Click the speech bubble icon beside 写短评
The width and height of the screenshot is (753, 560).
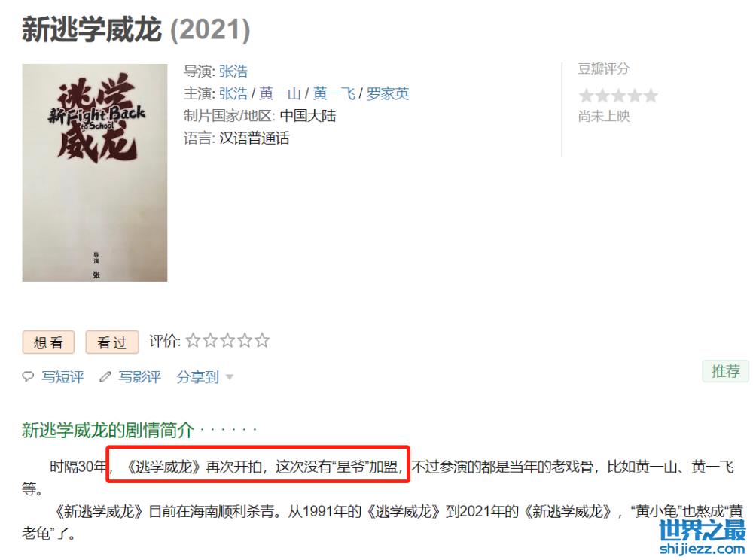click(29, 376)
